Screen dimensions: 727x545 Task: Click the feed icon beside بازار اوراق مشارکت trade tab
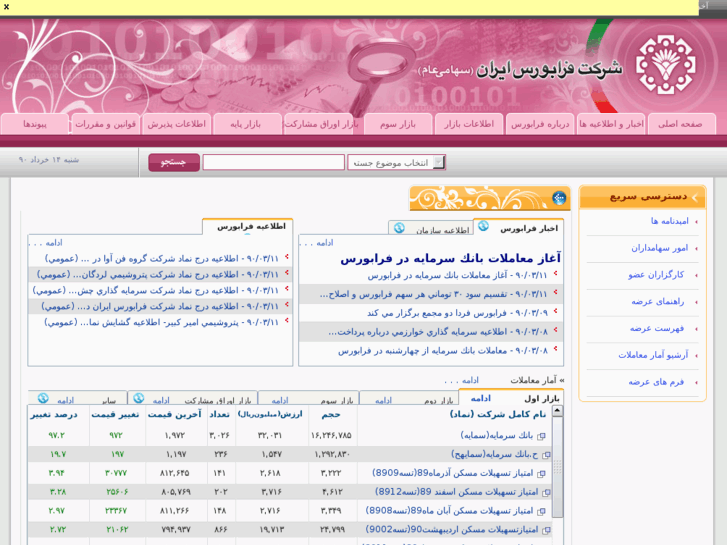[x=139, y=398]
